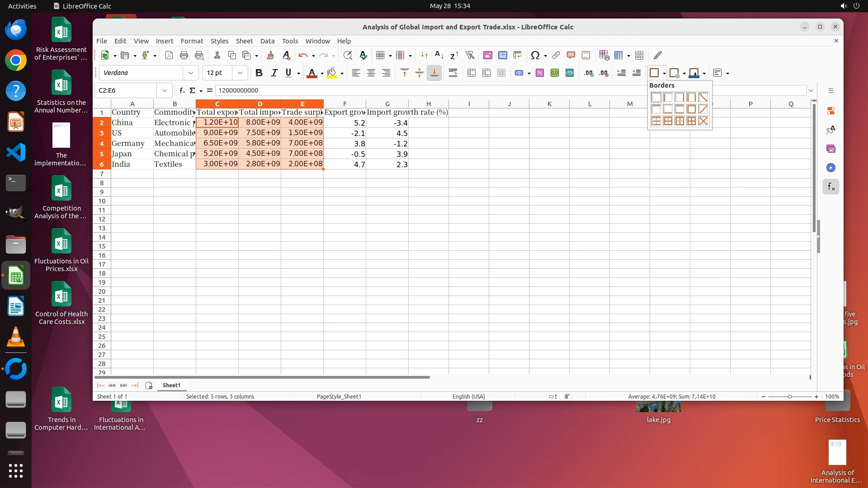
Task: Open the background color dropdown arrow
Action: click(342, 73)
